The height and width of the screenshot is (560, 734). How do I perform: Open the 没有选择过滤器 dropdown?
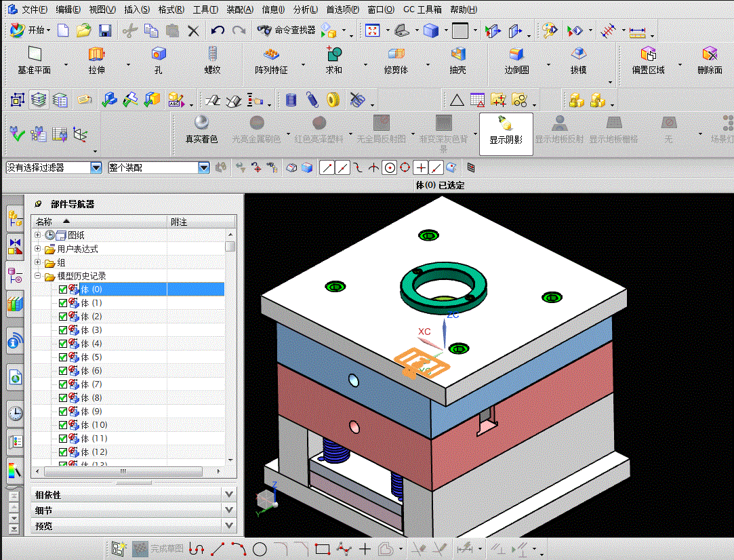(96, 167)
